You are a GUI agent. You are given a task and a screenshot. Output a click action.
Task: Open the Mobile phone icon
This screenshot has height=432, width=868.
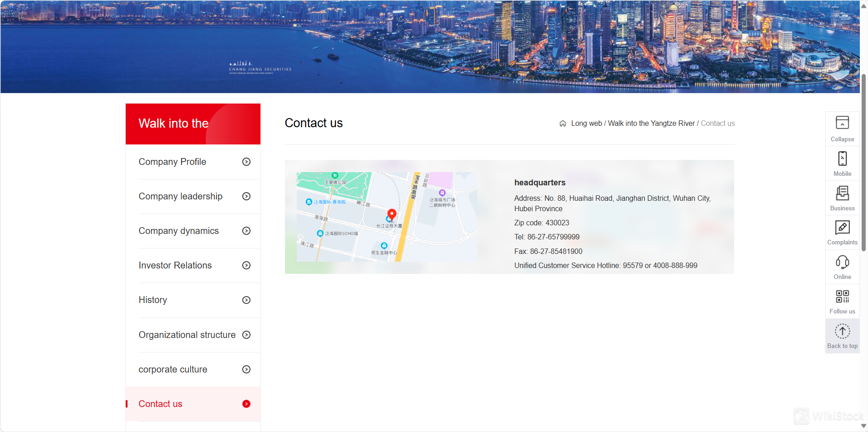pos(842,159)
